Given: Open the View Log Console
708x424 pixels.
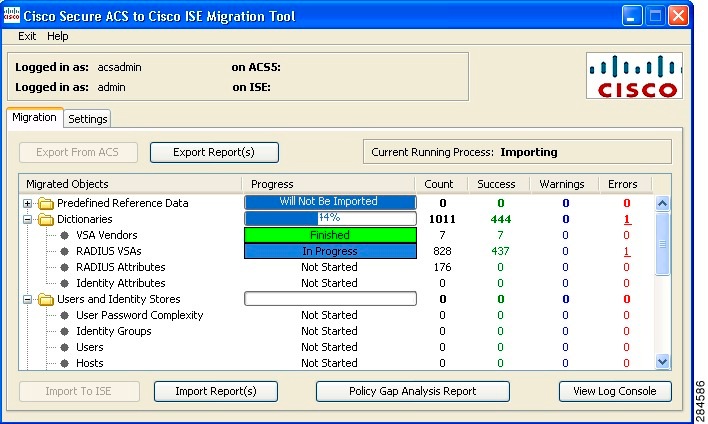Looking at the screenshot, I should coord(615,391).
